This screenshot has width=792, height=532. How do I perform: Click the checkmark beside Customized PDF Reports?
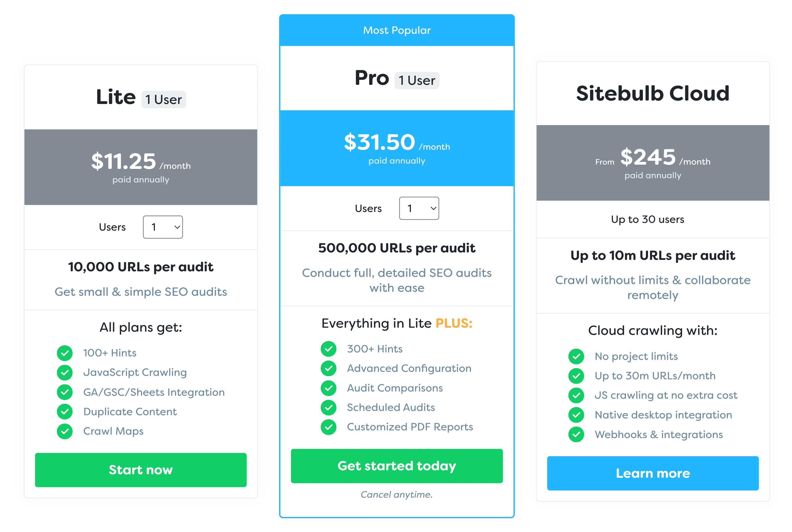click(x=328, y=427)
